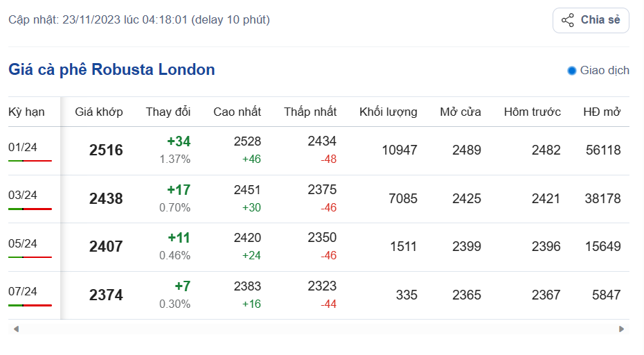Click the Khối lượng column header
This screenshot has height=355, width=644.
(388, 112)
